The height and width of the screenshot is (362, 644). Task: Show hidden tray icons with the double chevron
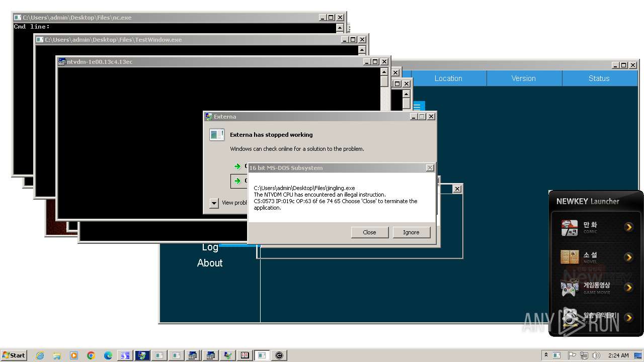tap(546, 355)
